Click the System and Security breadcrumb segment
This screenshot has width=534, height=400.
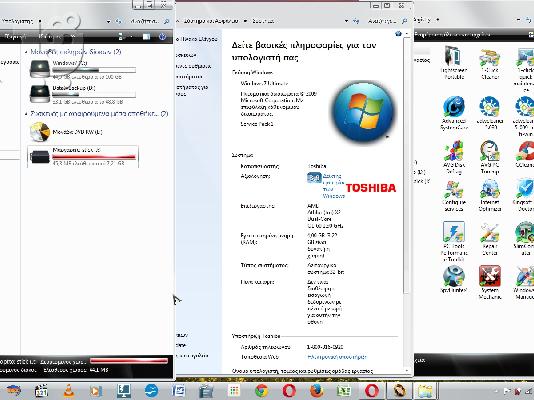point(210,21)
